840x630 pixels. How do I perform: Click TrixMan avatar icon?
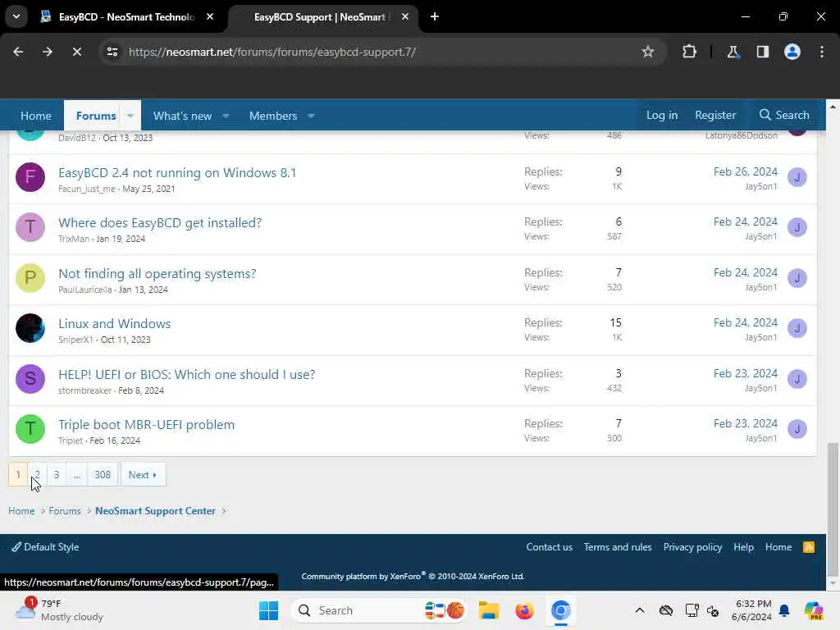coord(30,227)
